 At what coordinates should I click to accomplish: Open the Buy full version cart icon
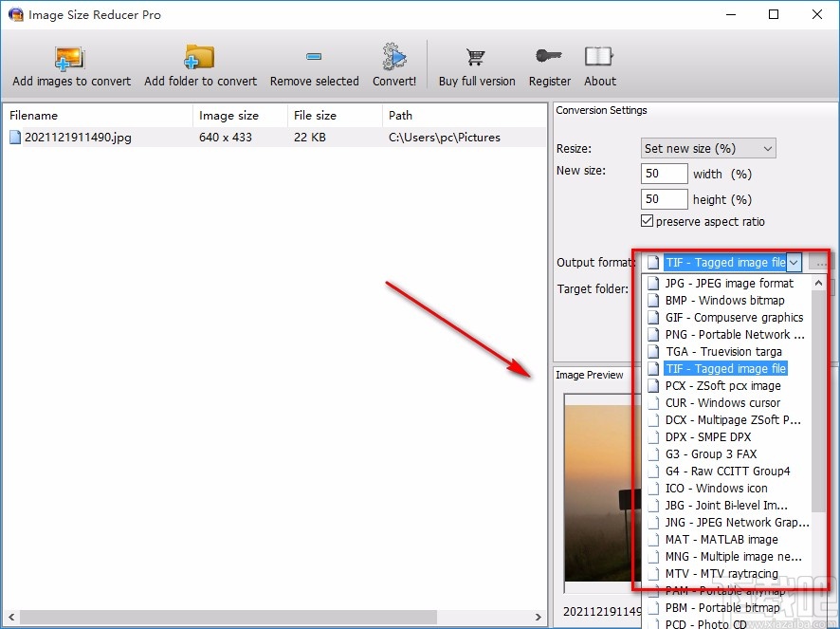coord(477,58)
